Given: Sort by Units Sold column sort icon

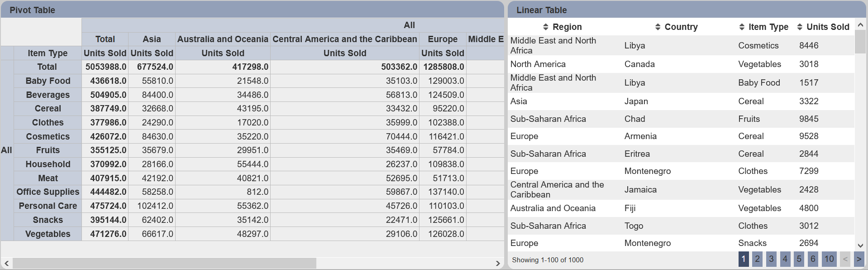Looking at the screenshot, I should coord(800,27).
